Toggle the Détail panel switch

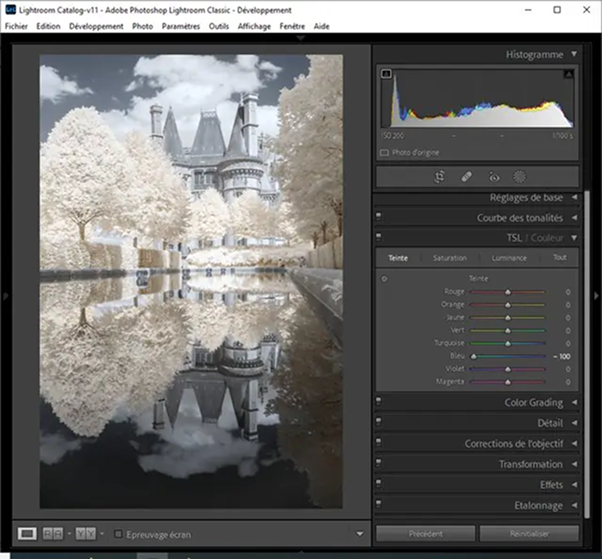pos(379,422)
